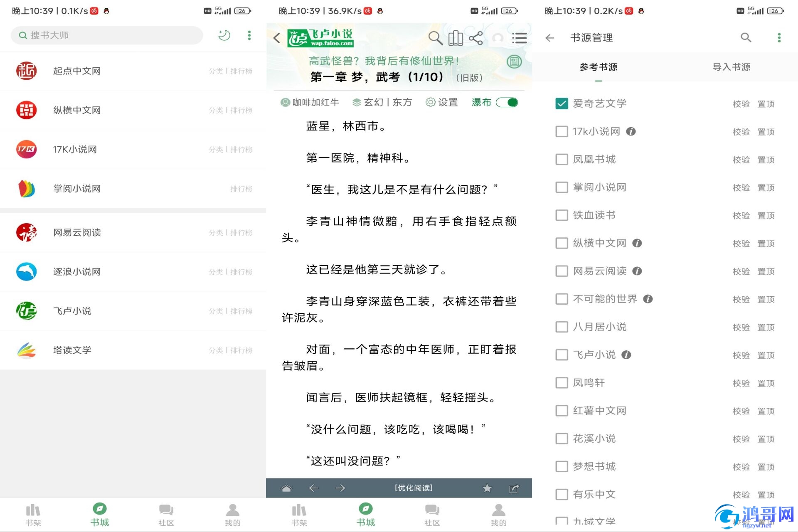The image size is (798, 532).
Task: Open 书城 tab in the middle screen
Action: pyautogui.click(x=366, y=515)
